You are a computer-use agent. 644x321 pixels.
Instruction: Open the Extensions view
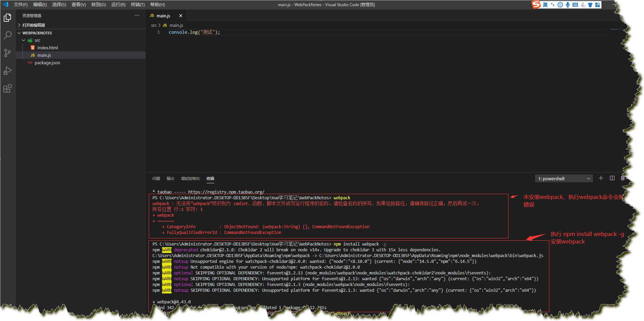[x=7, y=88]
